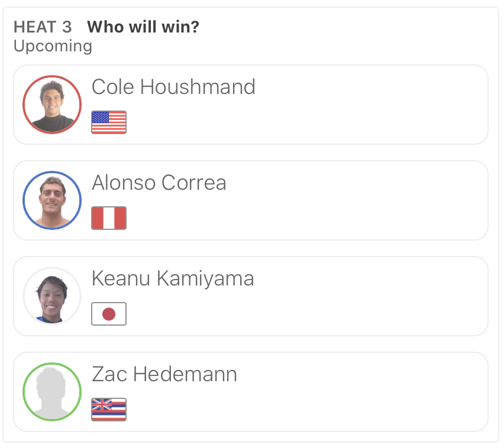This screenshot has width=504, height=448.
Task: Click the United States flag icon
Action: tap(109, 122)
